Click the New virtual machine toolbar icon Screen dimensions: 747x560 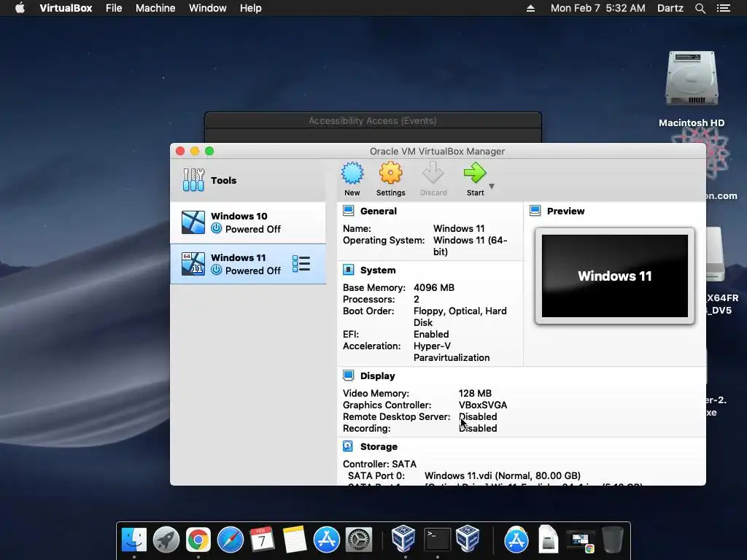click(352, 174)
